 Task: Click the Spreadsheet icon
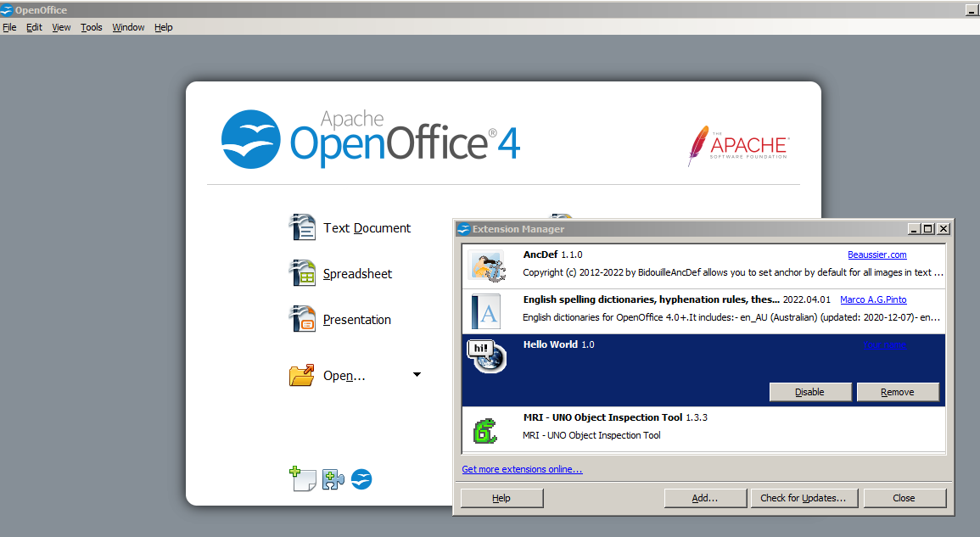tap(303, 273)
